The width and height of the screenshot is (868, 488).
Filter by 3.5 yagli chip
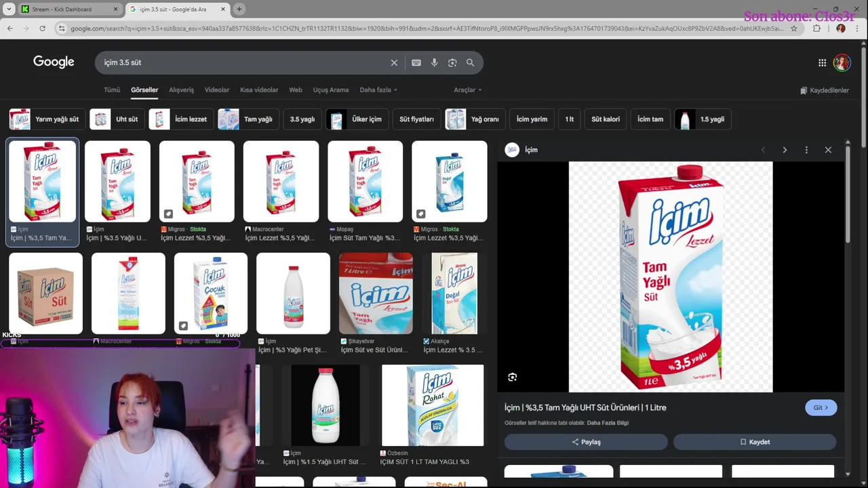tap(302, 119)
